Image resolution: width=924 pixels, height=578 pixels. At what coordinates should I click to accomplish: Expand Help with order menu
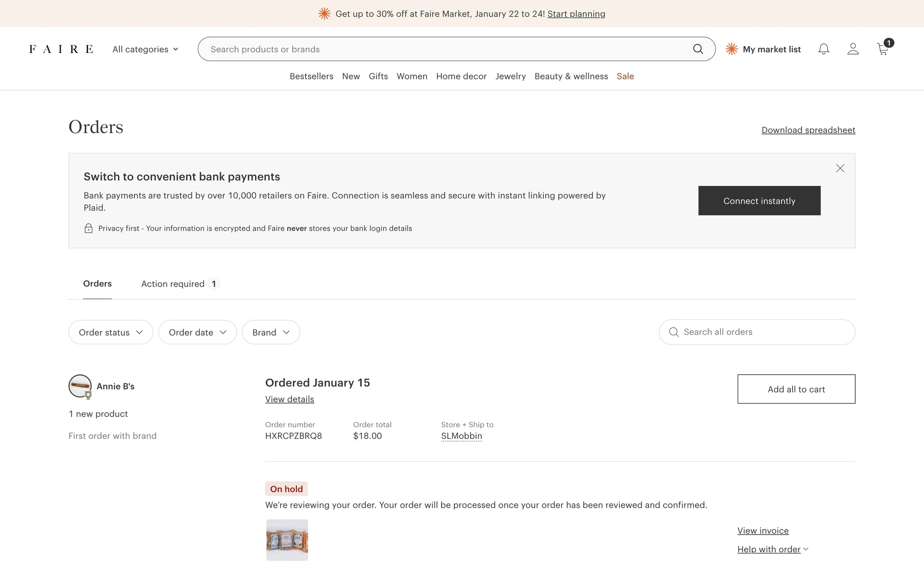point(772,550)
